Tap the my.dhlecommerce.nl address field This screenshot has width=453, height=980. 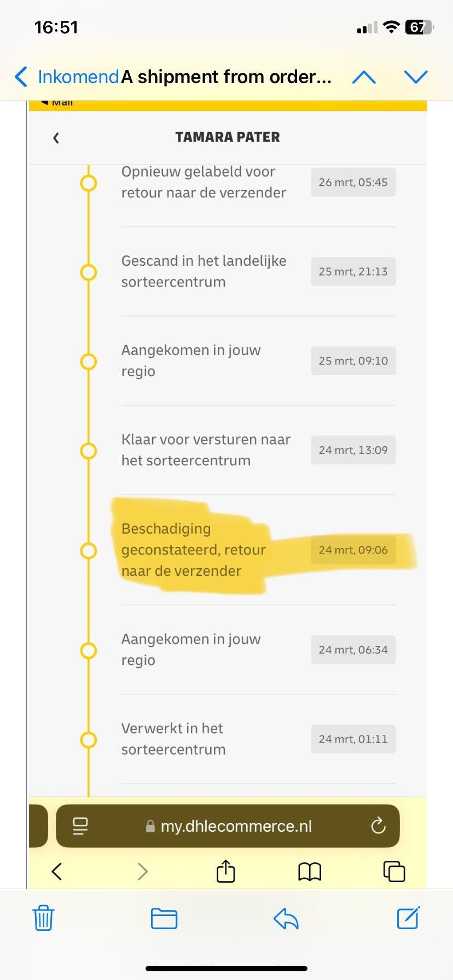[x=235, y=826]
